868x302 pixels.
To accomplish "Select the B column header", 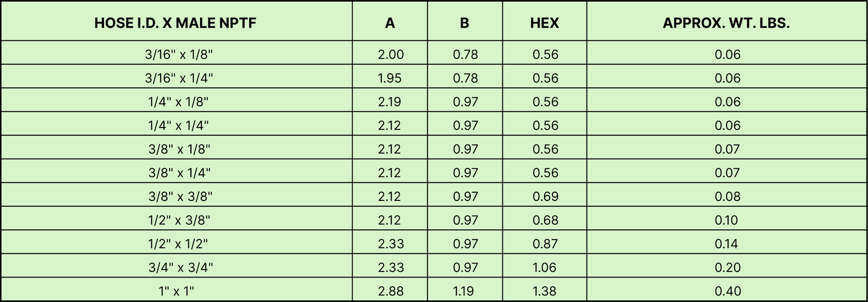I will coord(464,23).
